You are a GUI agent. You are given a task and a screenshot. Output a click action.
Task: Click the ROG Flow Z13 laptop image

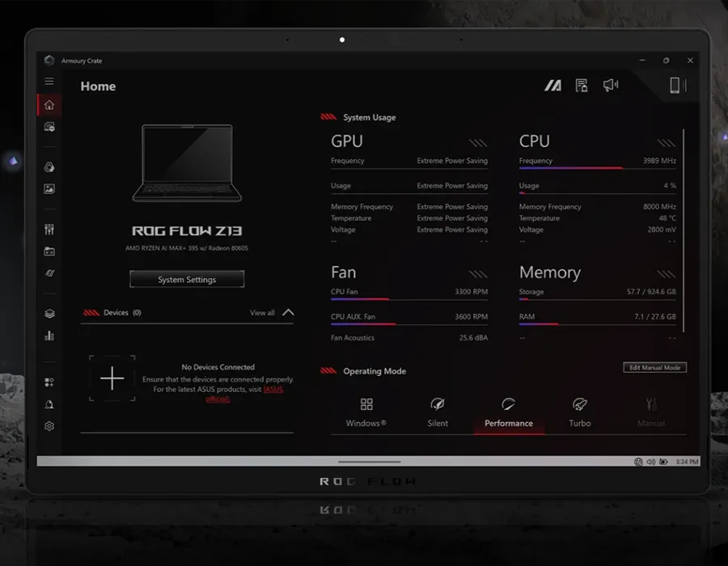coord(187,163)
